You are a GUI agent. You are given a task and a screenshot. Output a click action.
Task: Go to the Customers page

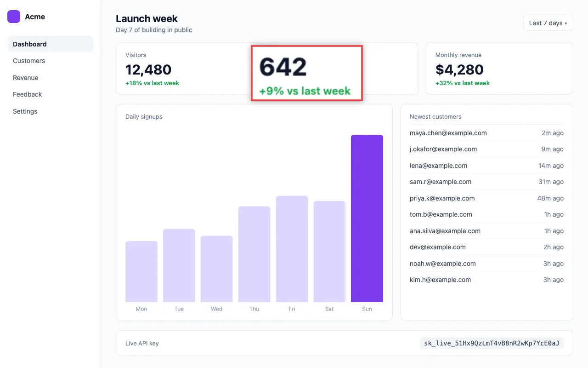tap(51, 61)
